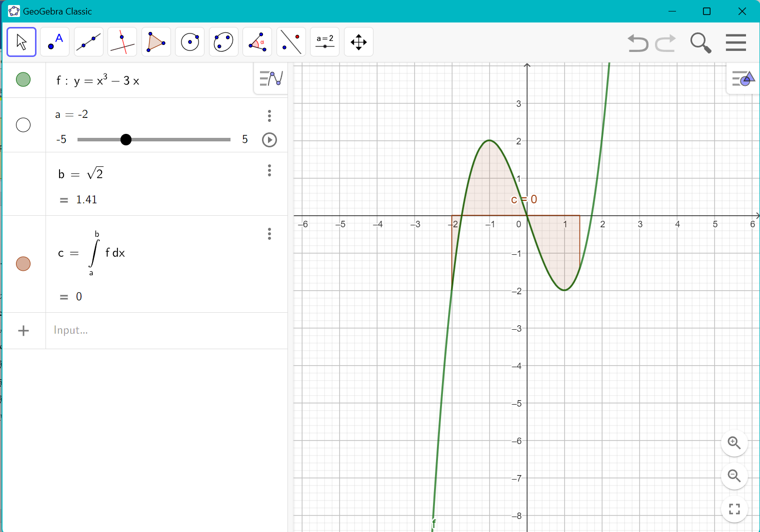Select the Line tool
The width and height of the screenshot is (760, 532).
(x=88, y=42)
